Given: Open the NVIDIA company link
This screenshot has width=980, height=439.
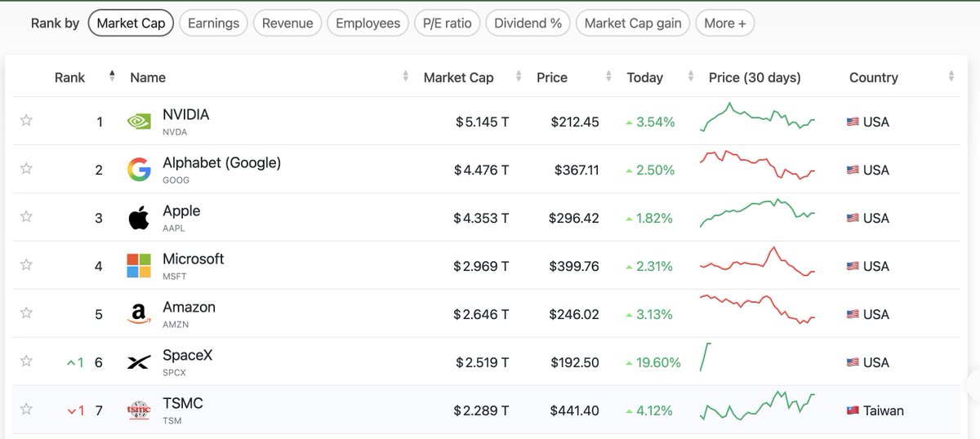Looking at the screenshot, I should [x=186, y=114].
